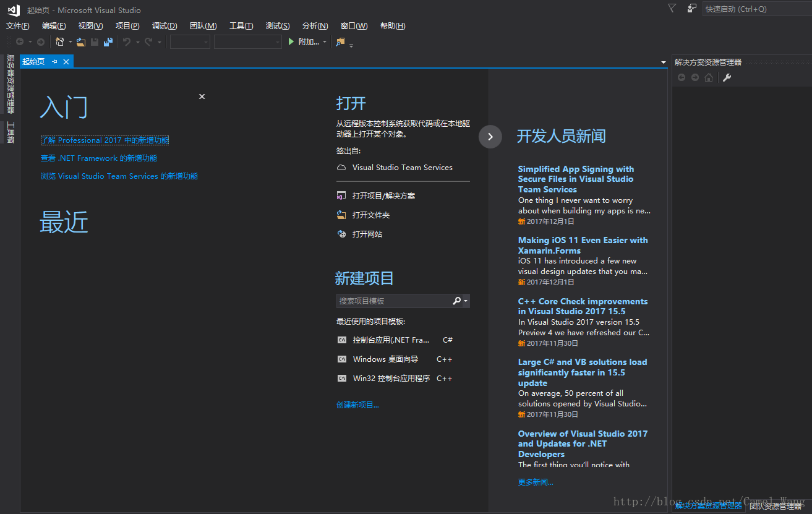Click Solution Explorer forward arrow icon
The height and width of the screenshot is (514, 812).
click(x=695, y=77)
